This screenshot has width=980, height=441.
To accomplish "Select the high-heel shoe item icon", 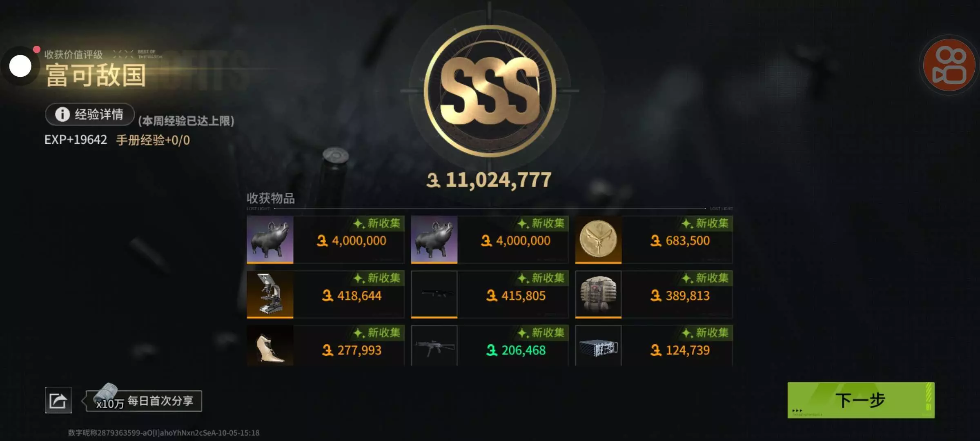I will pos(270,345).
